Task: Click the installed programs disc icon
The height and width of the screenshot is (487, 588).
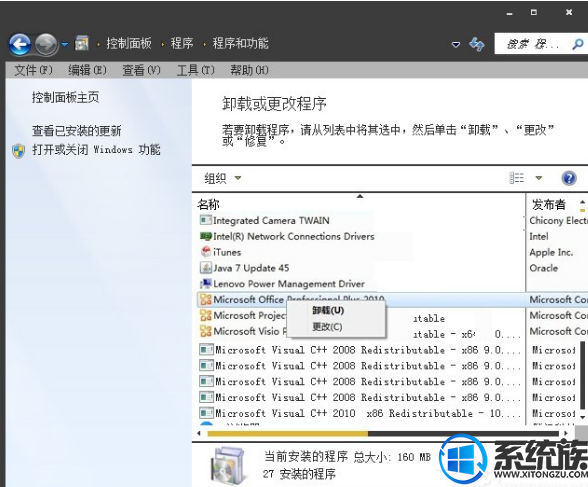Action: tap(227, 466)
